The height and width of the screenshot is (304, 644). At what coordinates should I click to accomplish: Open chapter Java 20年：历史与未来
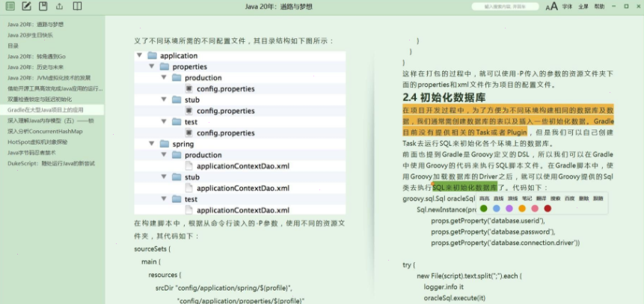pyautogui.click(x=35, y=67)
